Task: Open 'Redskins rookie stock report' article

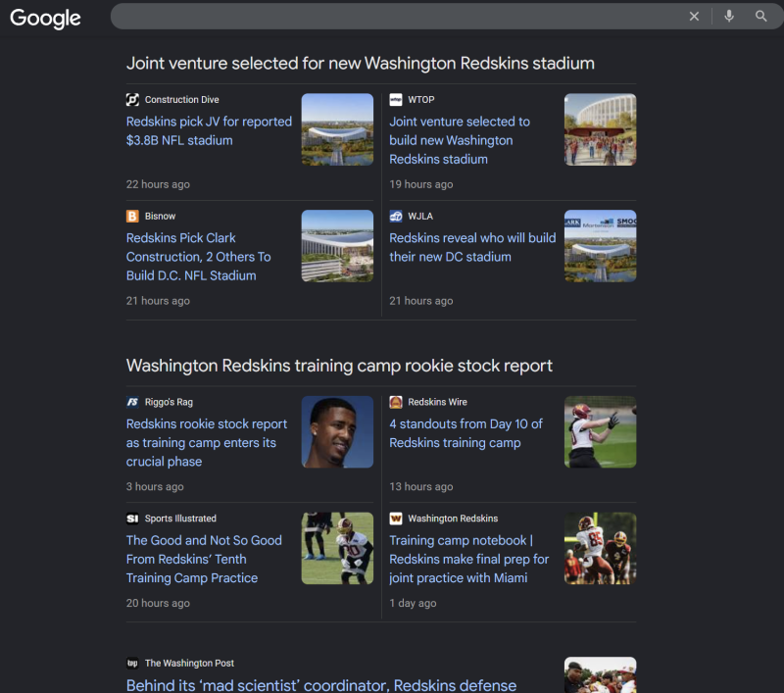Action: pos(207,442)
